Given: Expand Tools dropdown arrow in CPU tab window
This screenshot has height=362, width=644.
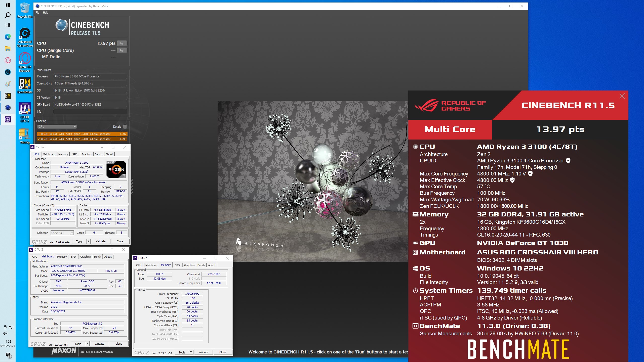Looking at the screenshot, I should (88, 241).
